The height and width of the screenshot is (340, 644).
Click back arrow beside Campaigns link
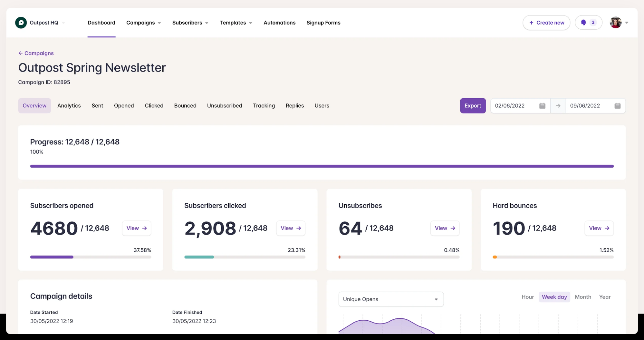(x=20, y=53)
